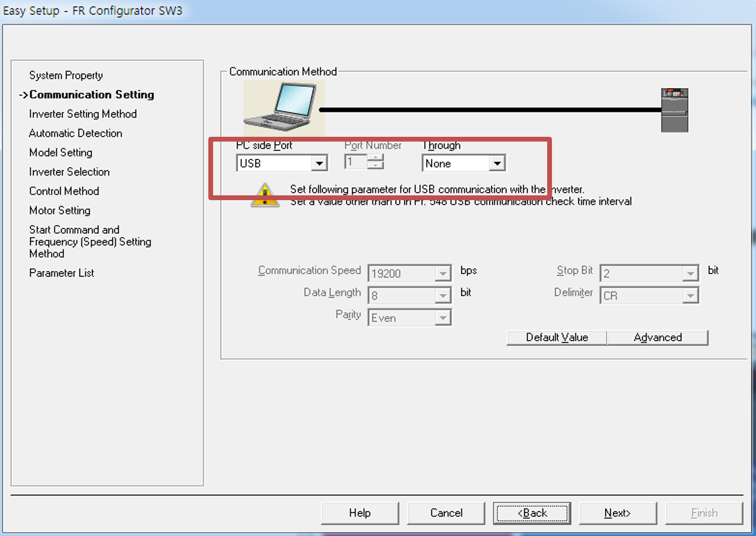The height and width of the screenshot is (536, 756).
Task: Go to Automatic Detection step
Action: 76,133
